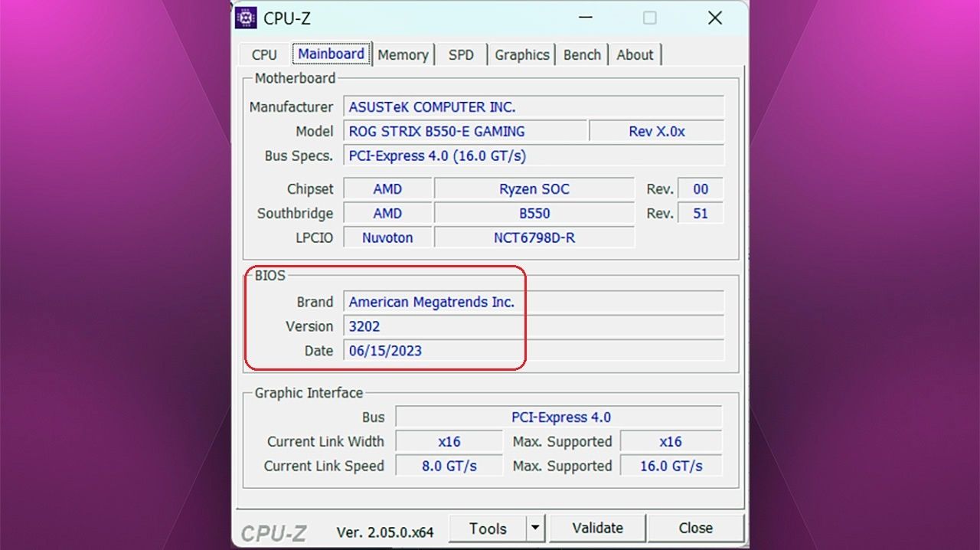Click the LPCIO NCT6798D-R field

click(534, 237)
